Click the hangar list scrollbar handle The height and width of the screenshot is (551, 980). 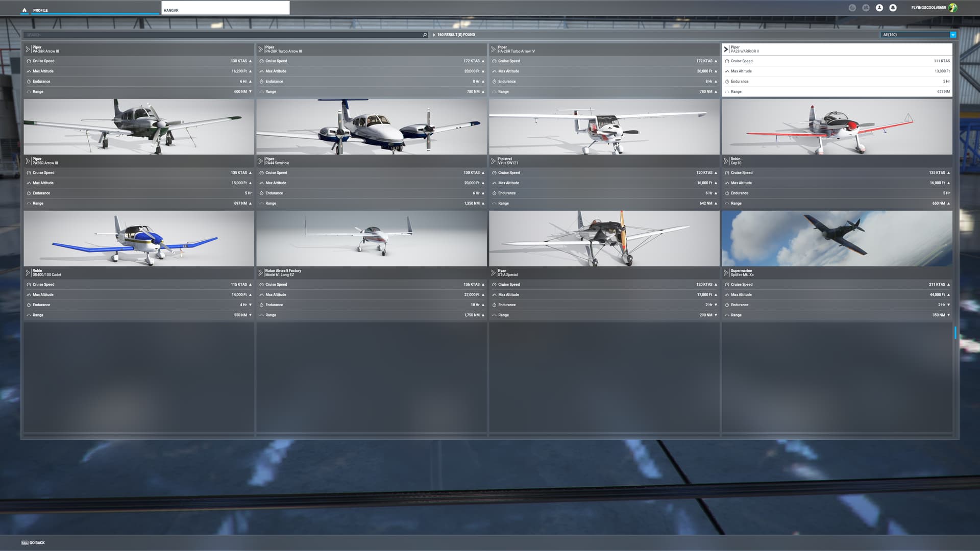coord(955,333)
